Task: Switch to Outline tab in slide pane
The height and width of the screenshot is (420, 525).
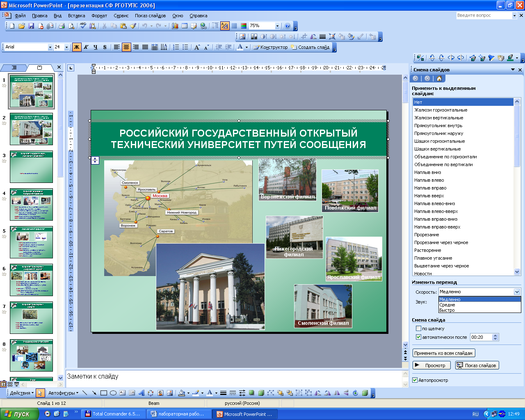Action: pos(14,68)
